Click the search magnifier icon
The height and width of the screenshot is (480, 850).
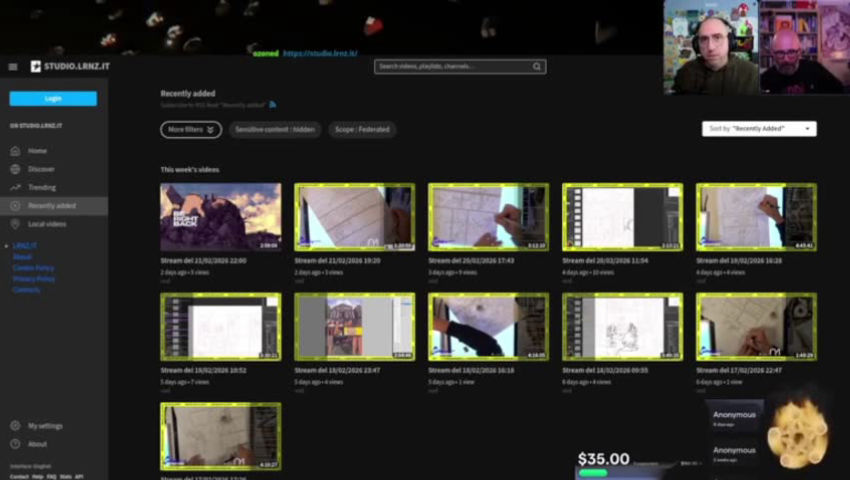[x=537, y=67]
